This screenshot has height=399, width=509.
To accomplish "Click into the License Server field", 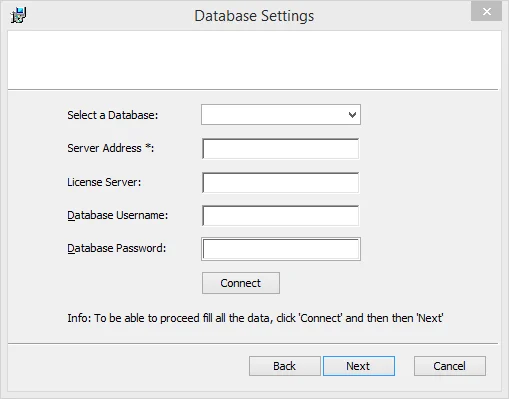I will pos(281,183).
